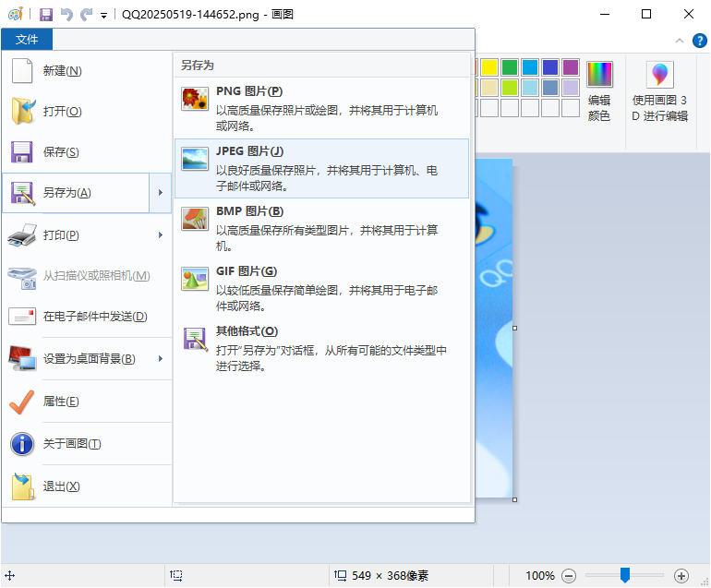
Task: Open 编辑颜色 color editor
Action: (x=599, y=92)
